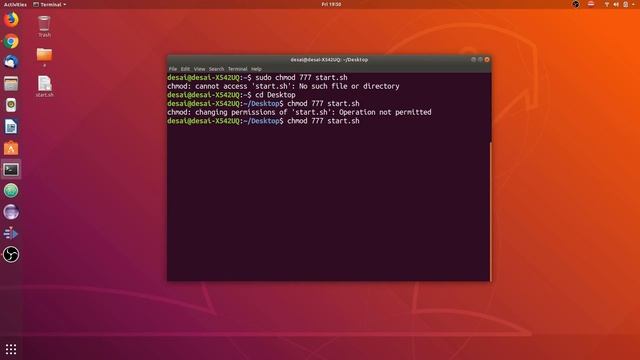
Task: Open the Terminal app menu in top bar
Action: click(50, 4)
